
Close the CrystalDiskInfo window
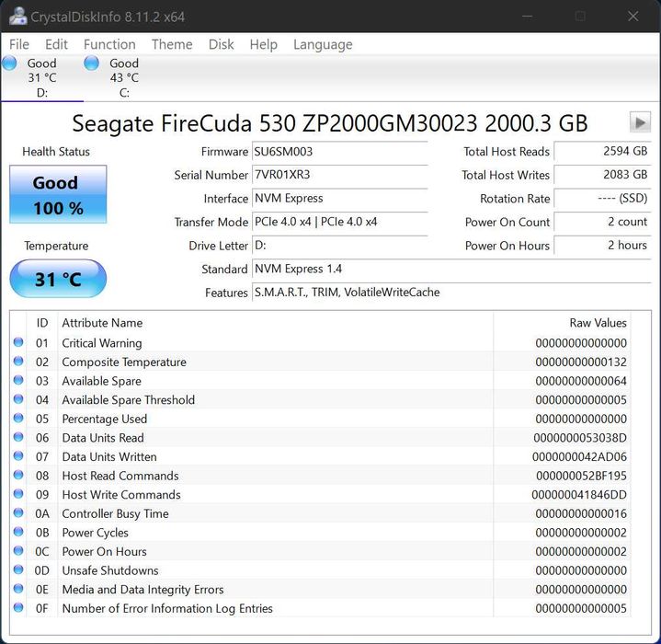(633, 17)
